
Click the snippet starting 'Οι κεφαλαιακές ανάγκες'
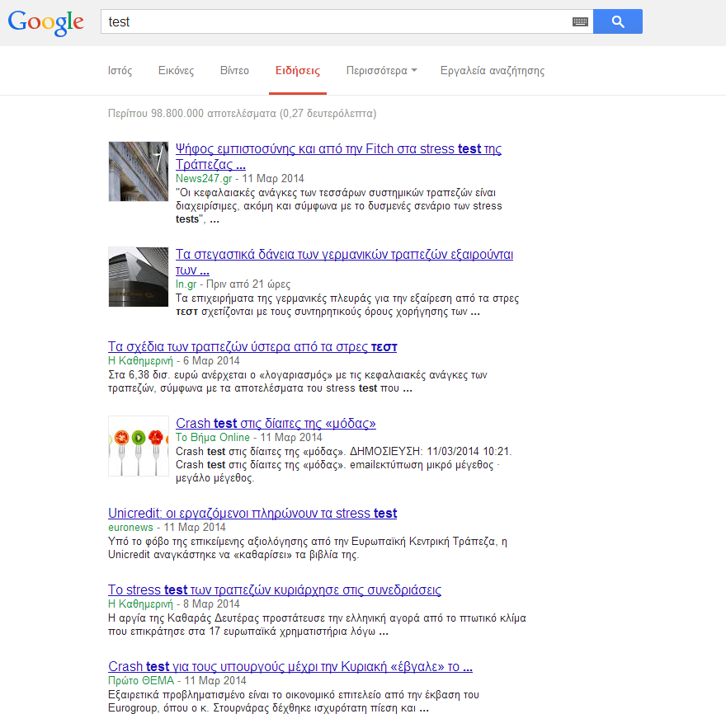(x=338, y=205)
